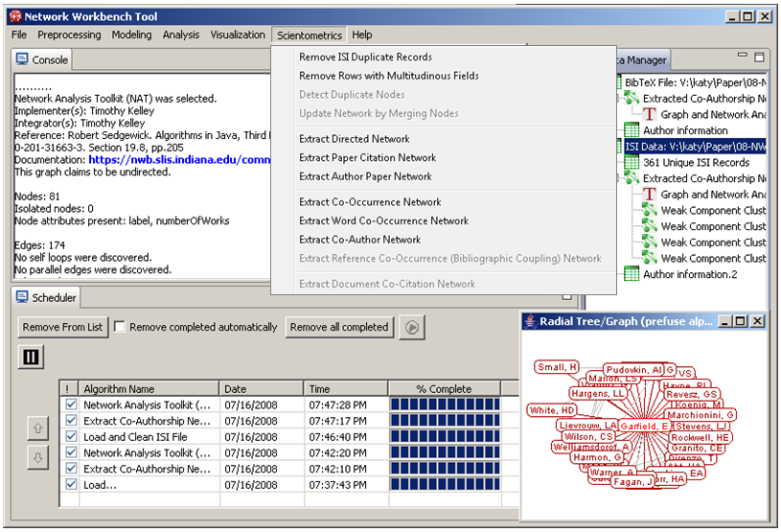Collapse the ISI Extracted Co-Authorship Network node
The height and width of the screenshot is (532, 781).
[x=619, y=178]
